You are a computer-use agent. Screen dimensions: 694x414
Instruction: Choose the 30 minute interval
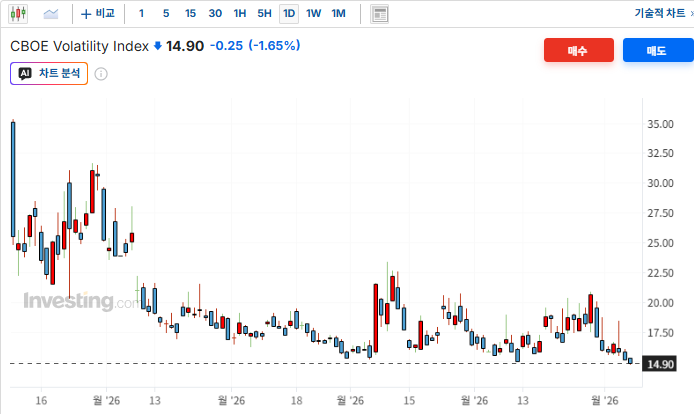[215, 14]
